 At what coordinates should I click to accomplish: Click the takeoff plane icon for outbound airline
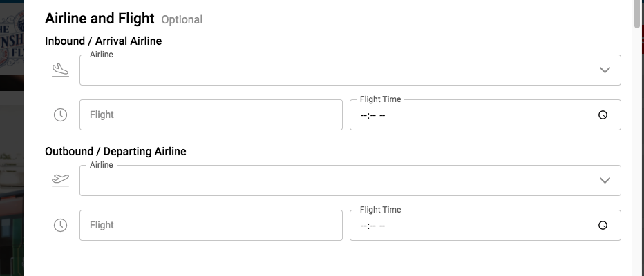click(61, 180)
